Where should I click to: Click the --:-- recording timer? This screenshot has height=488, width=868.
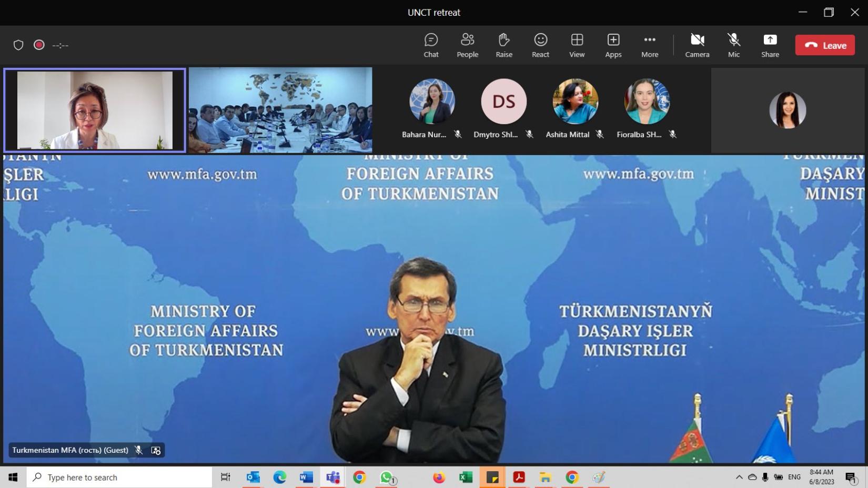click(x=60, y=45)
